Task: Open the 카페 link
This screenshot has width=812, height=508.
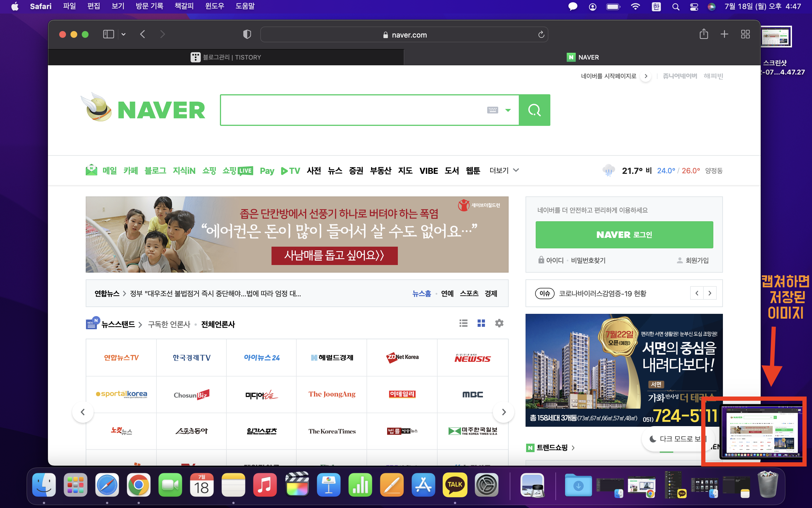Action: (131, 171)
